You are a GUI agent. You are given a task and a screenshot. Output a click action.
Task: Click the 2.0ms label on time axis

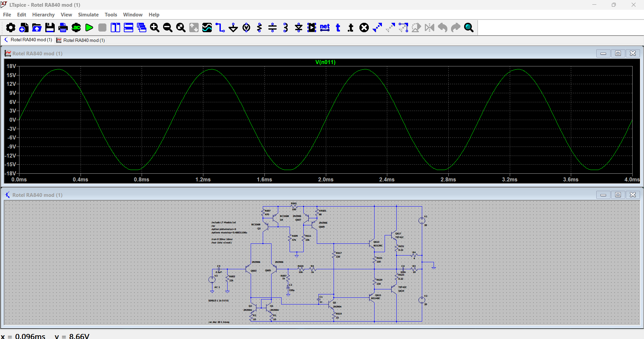(326, 180)
